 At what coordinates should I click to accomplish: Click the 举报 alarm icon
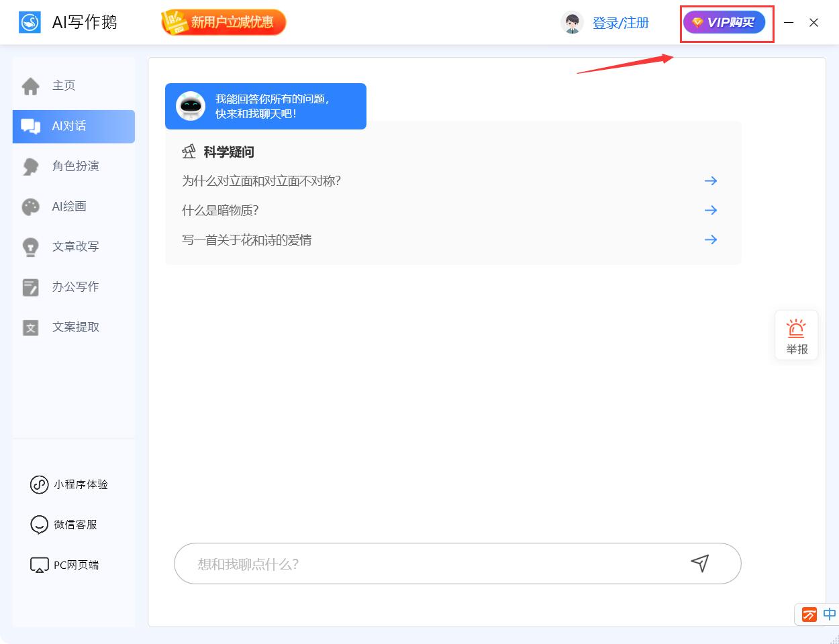[797, 329]
